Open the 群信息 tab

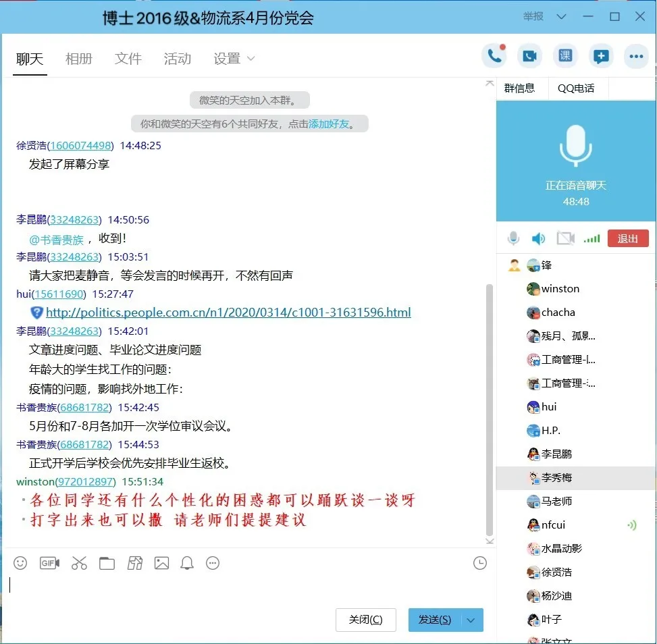(x=519, y=88)
